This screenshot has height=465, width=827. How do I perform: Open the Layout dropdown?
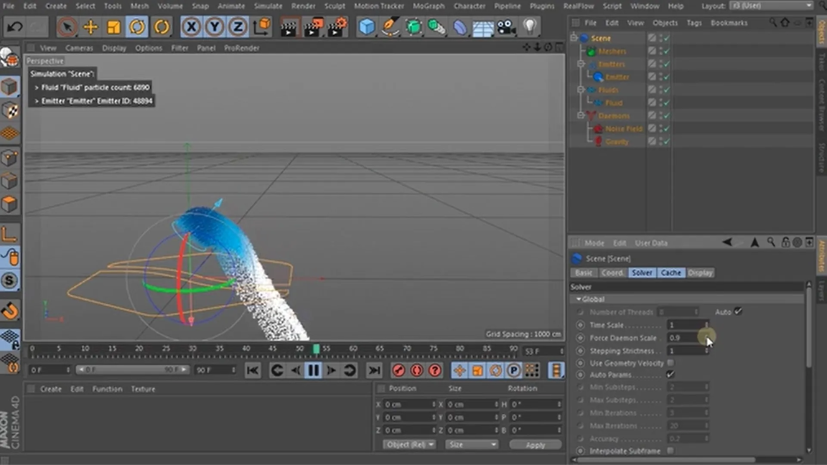[x=771, y=6]
